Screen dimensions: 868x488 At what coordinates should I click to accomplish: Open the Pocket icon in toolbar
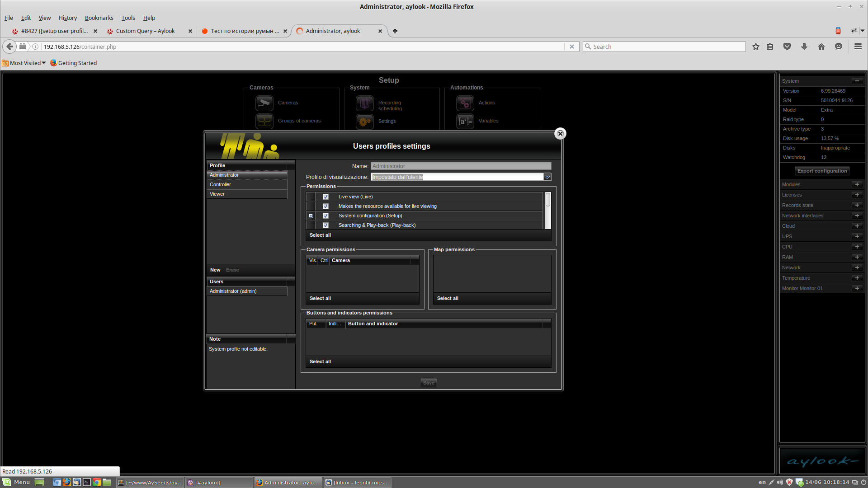(x=787, y=47)
